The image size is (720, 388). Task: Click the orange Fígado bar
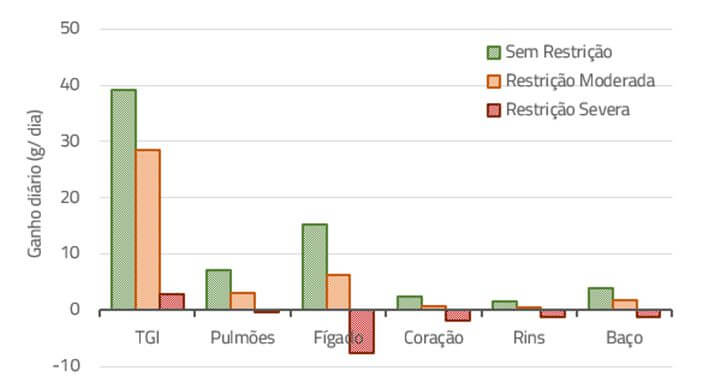click(x=338, y=292)
